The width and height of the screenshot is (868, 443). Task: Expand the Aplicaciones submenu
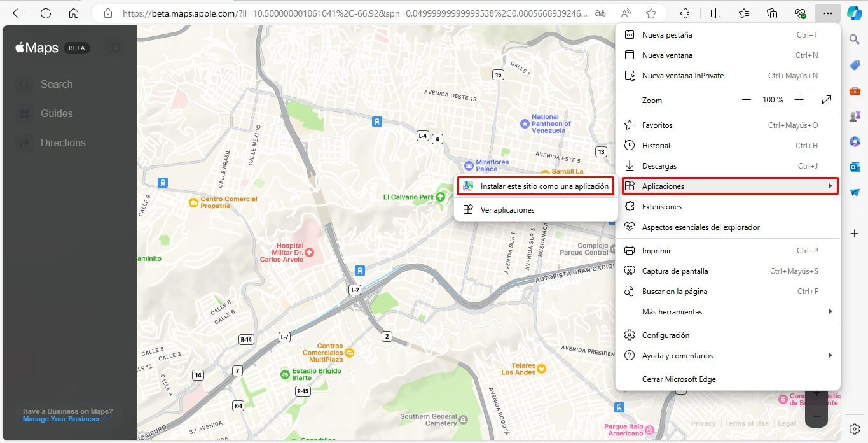[x=730, y=186]
